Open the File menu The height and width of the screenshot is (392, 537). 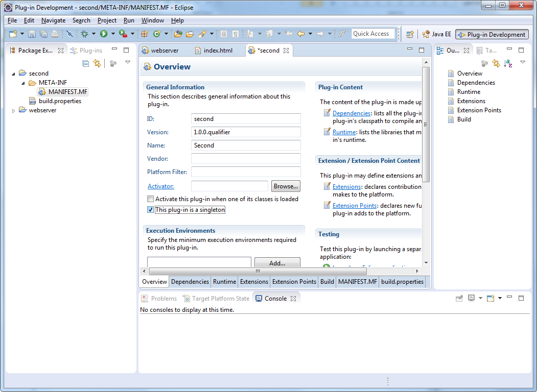(12, 20)
